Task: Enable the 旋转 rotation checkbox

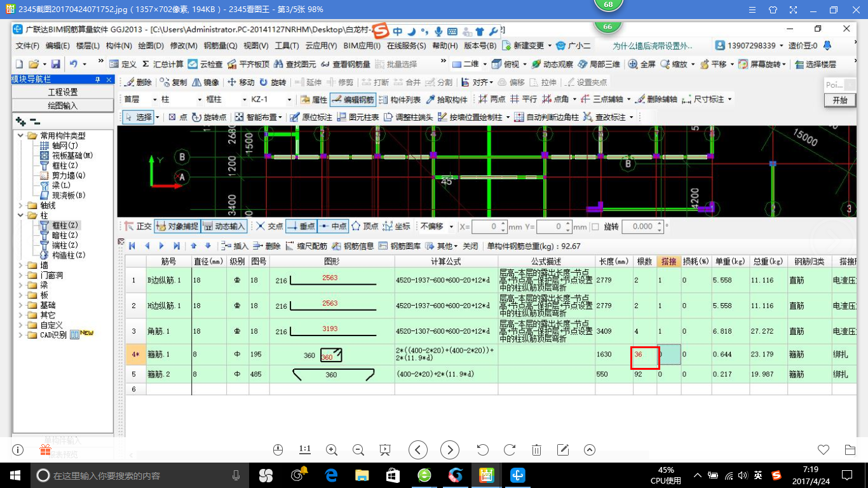Action: [x=595, y=227]
